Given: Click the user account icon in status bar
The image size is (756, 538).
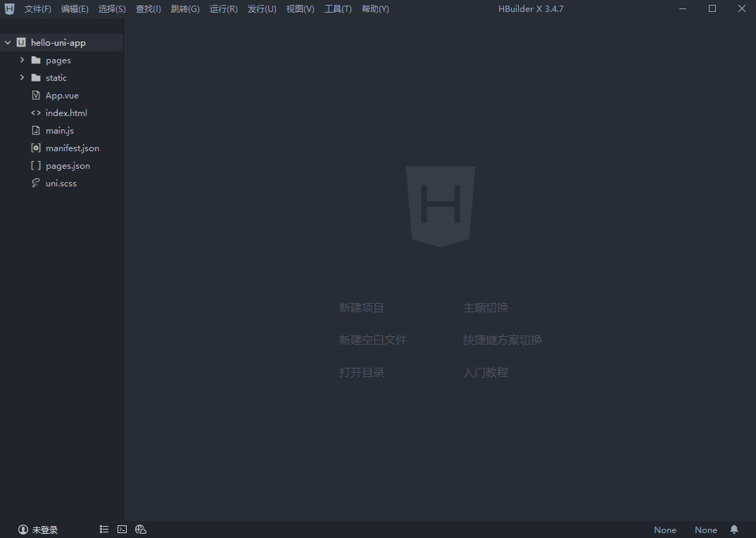Looking at the screenshot, I should [x=23, y=530].
